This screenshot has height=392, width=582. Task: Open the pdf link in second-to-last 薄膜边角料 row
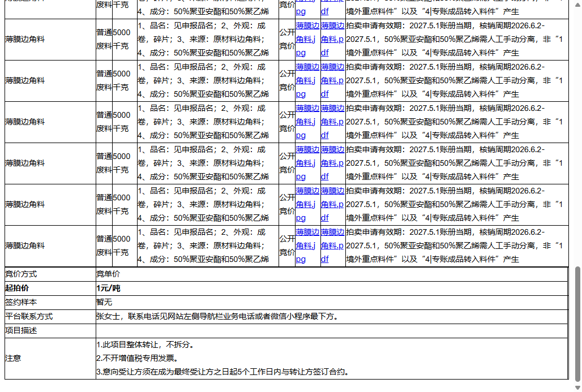click(332, 204)
